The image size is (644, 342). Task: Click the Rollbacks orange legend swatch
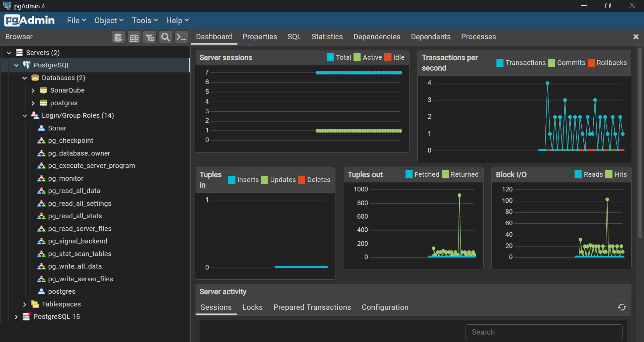[x=591, y=63]
